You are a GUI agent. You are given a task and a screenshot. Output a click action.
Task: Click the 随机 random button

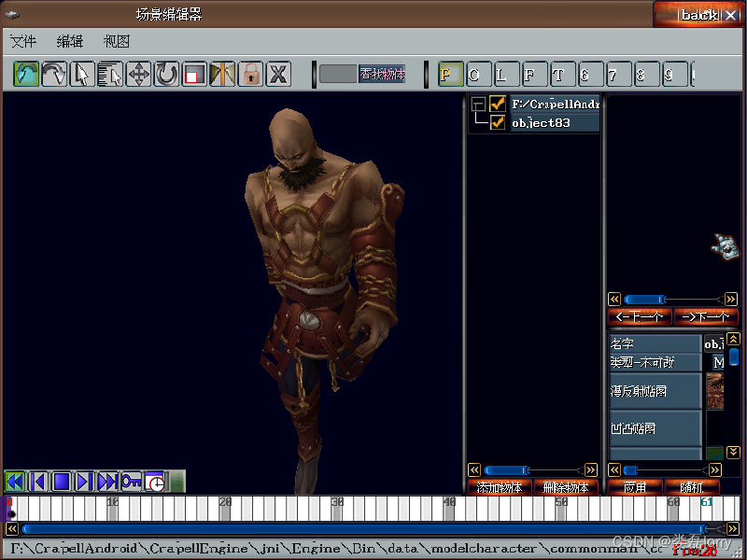coord(692,487)
